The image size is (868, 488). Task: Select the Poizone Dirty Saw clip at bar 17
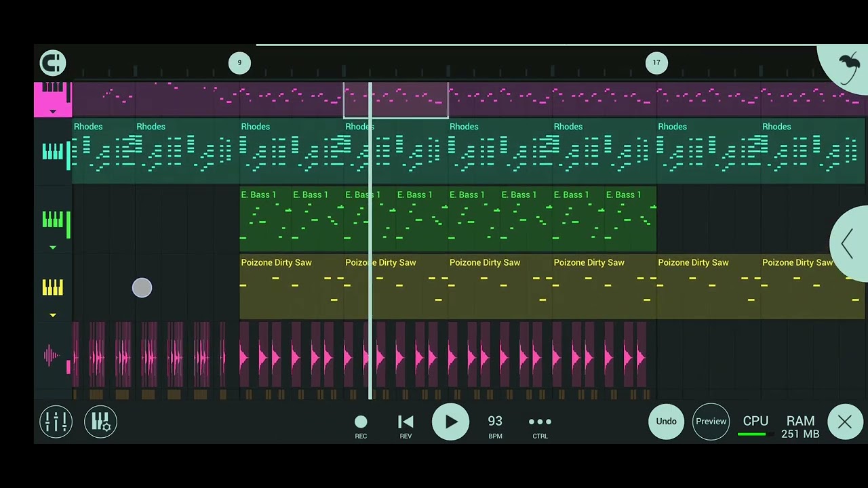tap(709, 286)
